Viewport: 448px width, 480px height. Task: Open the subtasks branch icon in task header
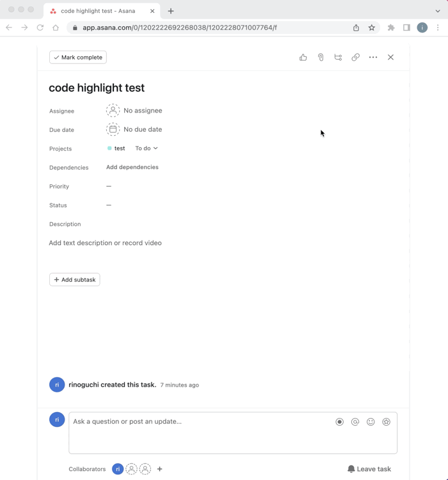pyautogui.click(x=338, y=57)
